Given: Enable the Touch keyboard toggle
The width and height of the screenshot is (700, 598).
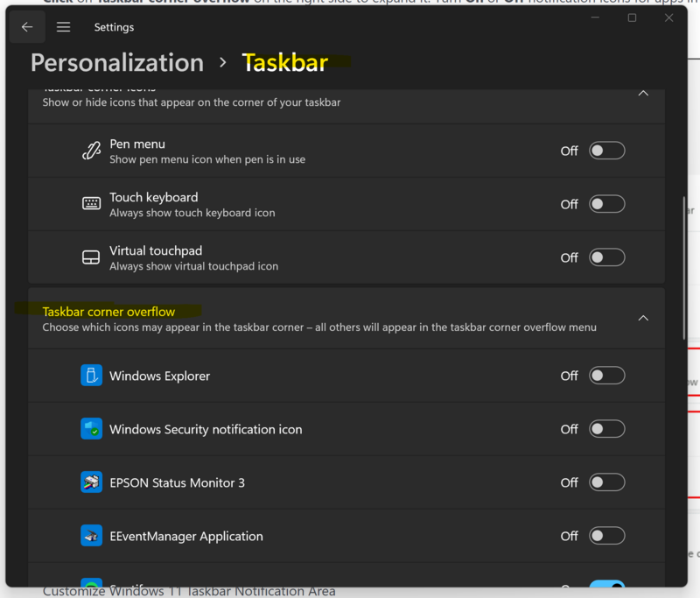Looking at the screenshot, I should 606,204.
